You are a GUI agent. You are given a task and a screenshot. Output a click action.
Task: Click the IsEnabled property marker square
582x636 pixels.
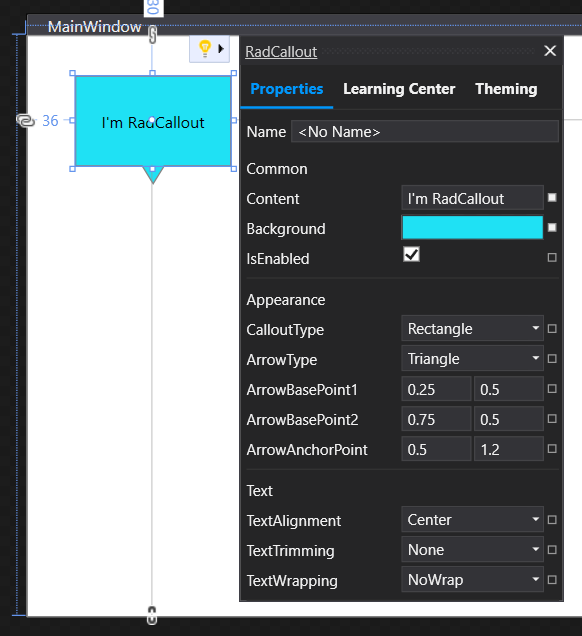coord(552,258)
